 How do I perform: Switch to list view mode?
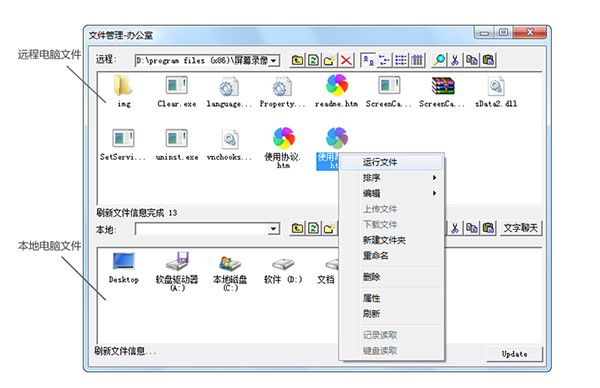[x=401, y=60]
